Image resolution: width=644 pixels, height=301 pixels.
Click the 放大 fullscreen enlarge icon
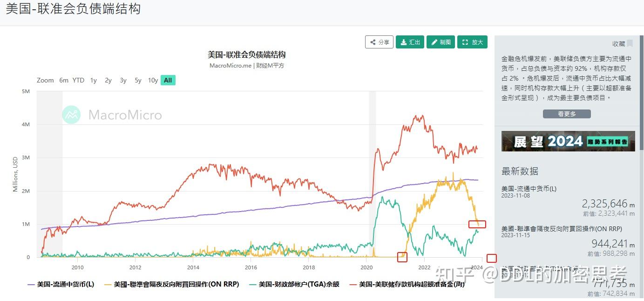coord(465,42)
